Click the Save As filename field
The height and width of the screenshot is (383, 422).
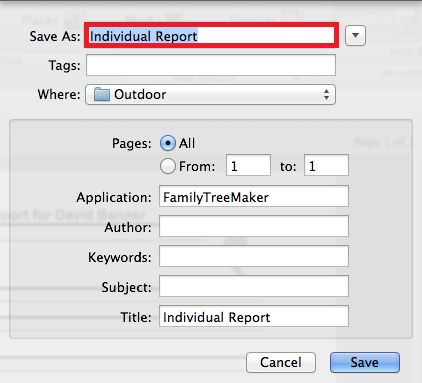click(211, 36)
